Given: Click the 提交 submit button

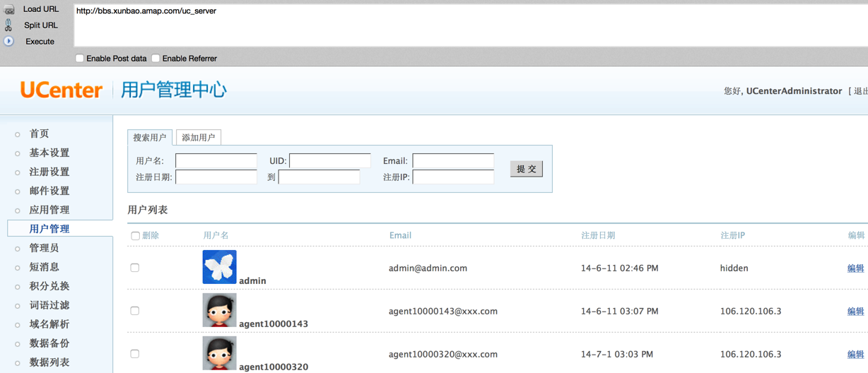Looking at the screenshot, I should click(x=527, y=169).
